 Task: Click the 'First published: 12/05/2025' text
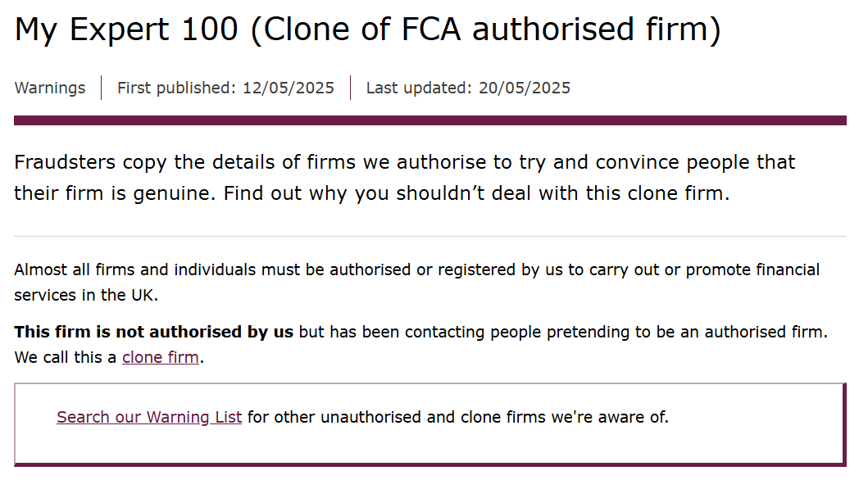pyautogui.click(x=225, y=88)
